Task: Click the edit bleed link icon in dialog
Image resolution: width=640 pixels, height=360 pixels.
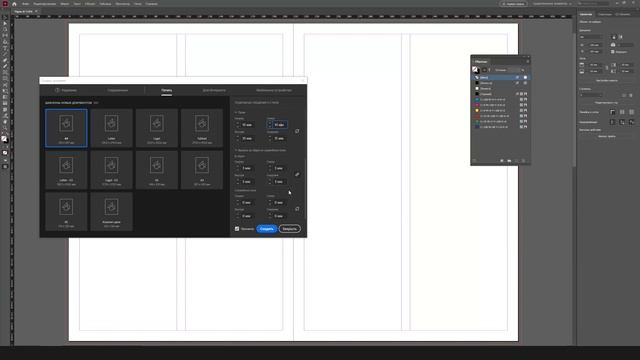Action: coord(297,174)
